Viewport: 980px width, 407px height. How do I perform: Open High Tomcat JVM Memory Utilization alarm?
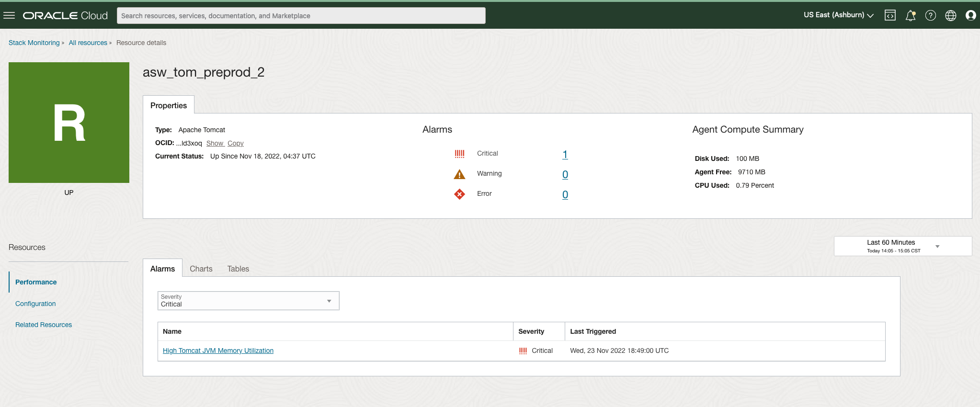pos(218,350)
